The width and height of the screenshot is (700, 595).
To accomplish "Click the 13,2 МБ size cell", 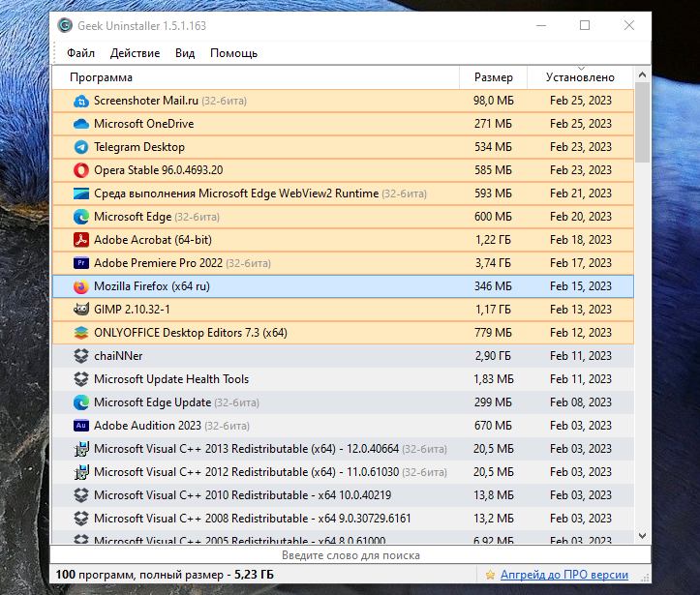I will [494, 519].
